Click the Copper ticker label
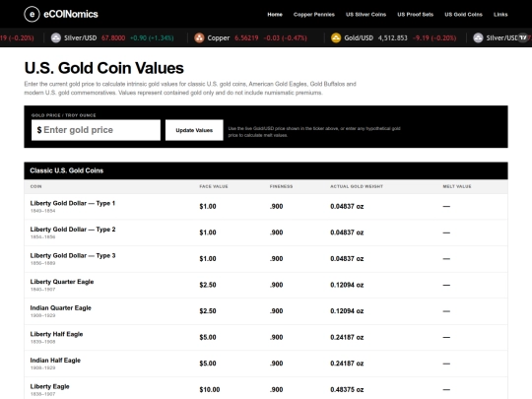This screenshot has height=399, width=532. pos(219,37)
